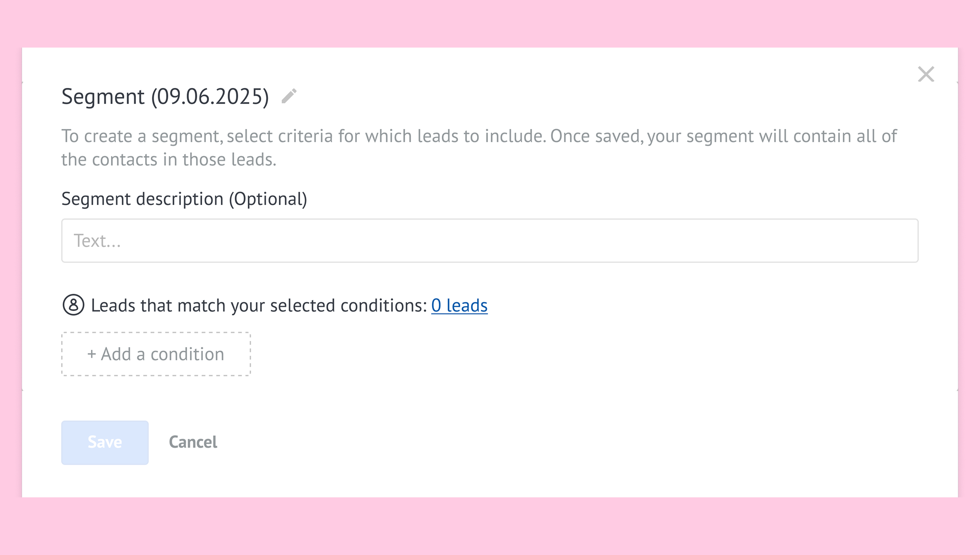Click the word "condition" inside the dashed button
Image resolution: width=980 pixels, height=555 pixels.
[187, 354]
